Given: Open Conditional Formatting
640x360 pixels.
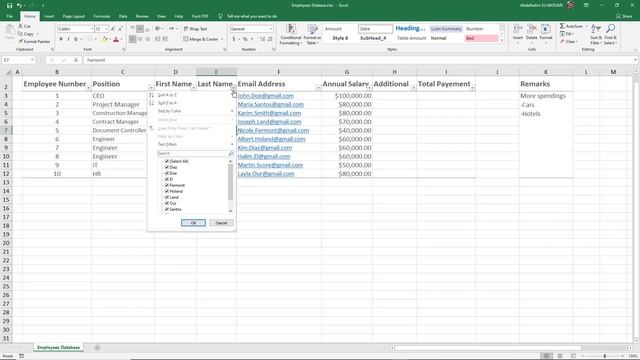Looking at the screenshot, I should 291,35.
